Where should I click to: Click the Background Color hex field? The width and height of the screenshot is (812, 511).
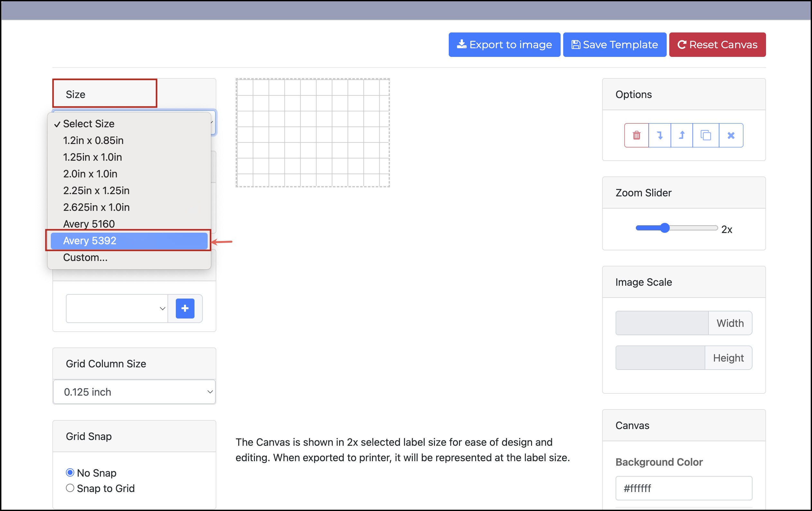[x=683, y=488]
